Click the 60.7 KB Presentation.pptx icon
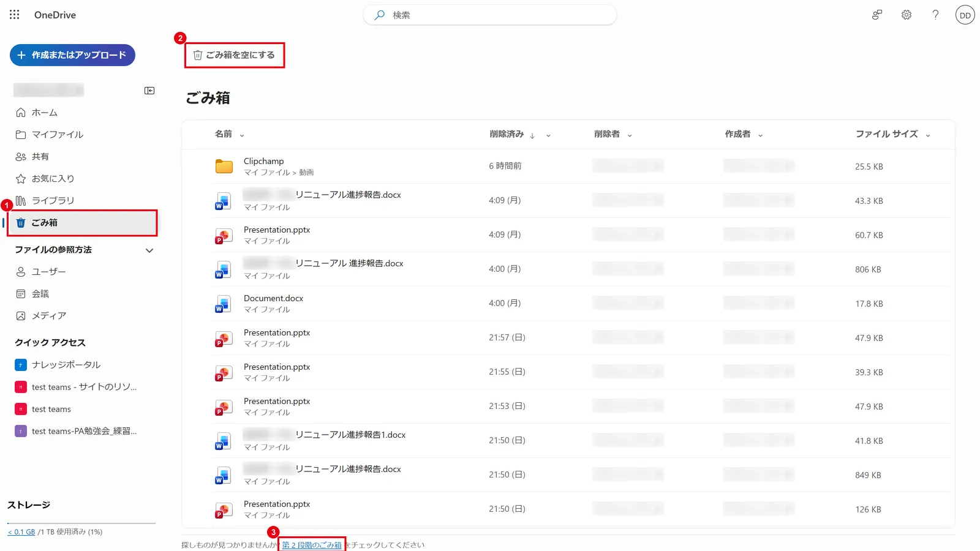The image size is (980, 551). (x=223, y=235)
